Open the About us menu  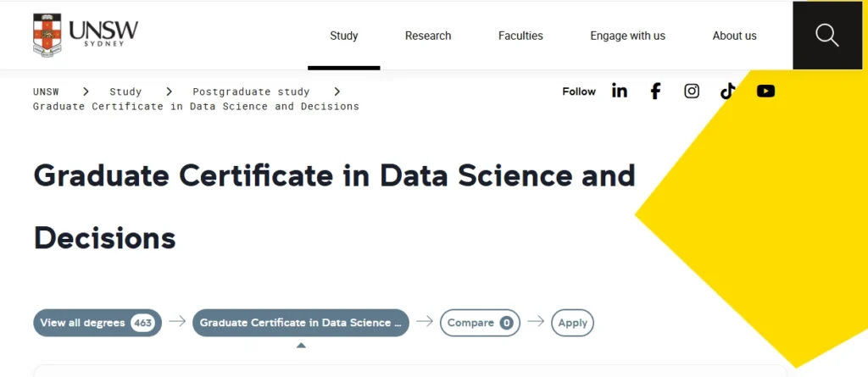734,36
